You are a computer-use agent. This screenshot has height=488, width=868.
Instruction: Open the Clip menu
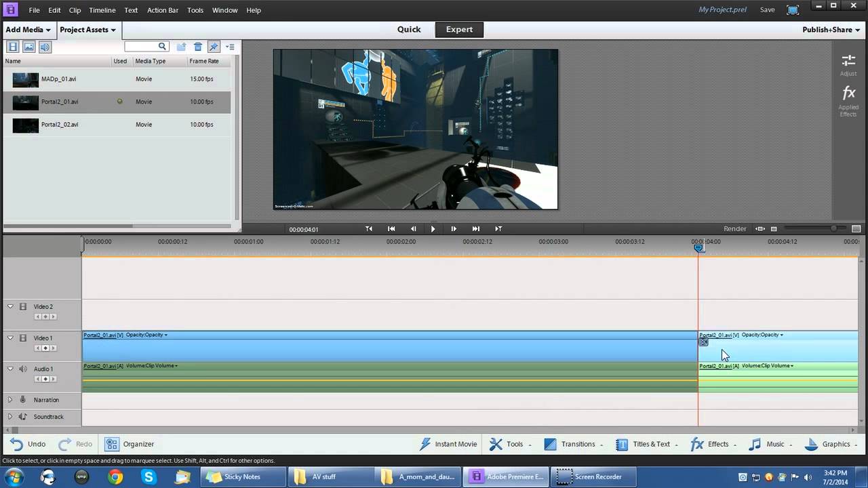pos(75,10)
